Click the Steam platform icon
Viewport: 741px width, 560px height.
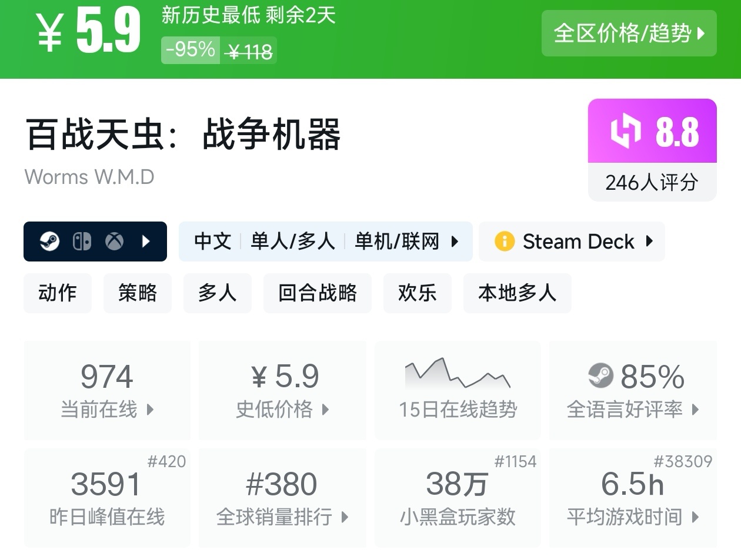pos(50,242)
